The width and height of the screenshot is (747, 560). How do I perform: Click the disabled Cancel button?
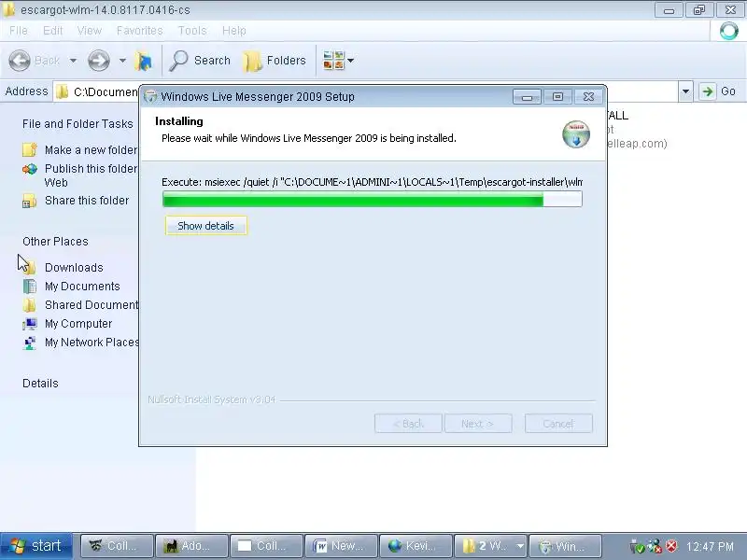pos(558,424)
